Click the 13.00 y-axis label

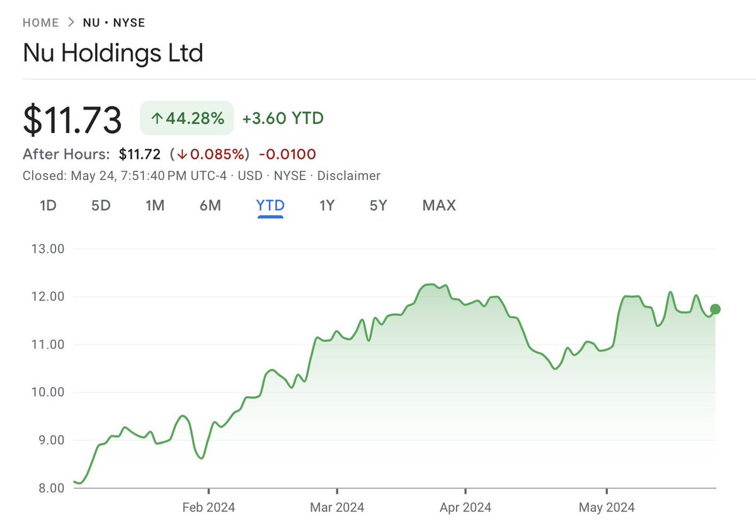(48, 249)
